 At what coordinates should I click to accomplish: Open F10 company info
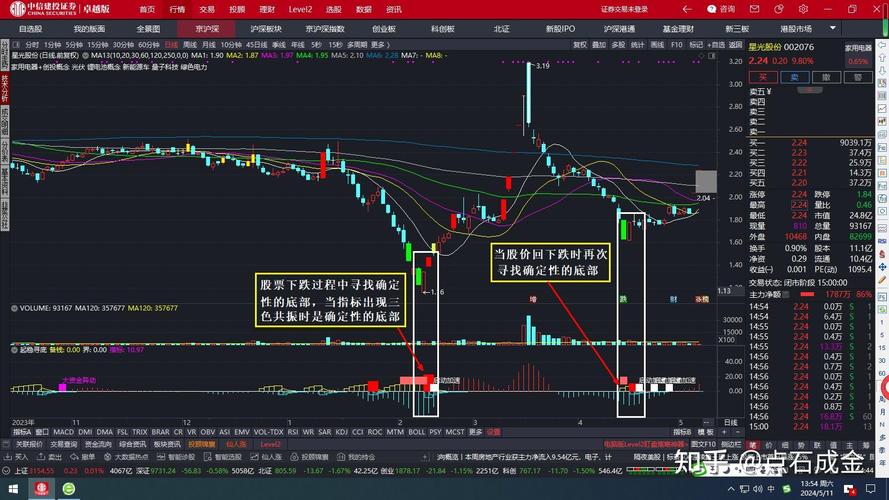[x=676, y=45]
